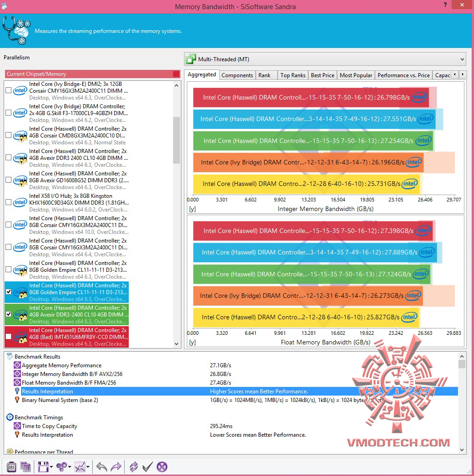Image resolution: width=474 pixels, height=476 pixels.
Task: Check the 8GB Avexir GD16008G52 entry
Action: (x=9, y=180)
